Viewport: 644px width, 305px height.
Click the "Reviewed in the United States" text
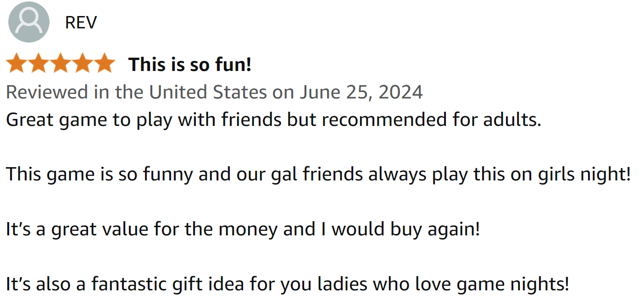[x=136, y=92]
